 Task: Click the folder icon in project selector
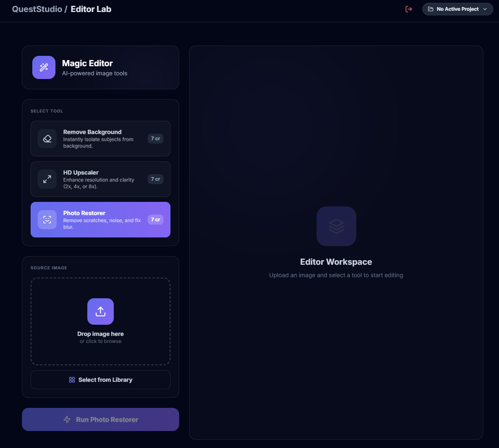point(430,9)
